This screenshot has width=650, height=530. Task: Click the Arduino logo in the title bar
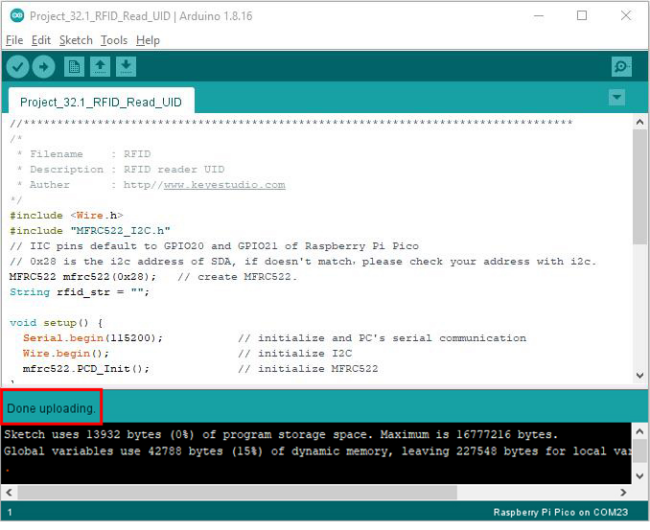tap(17, 16)
